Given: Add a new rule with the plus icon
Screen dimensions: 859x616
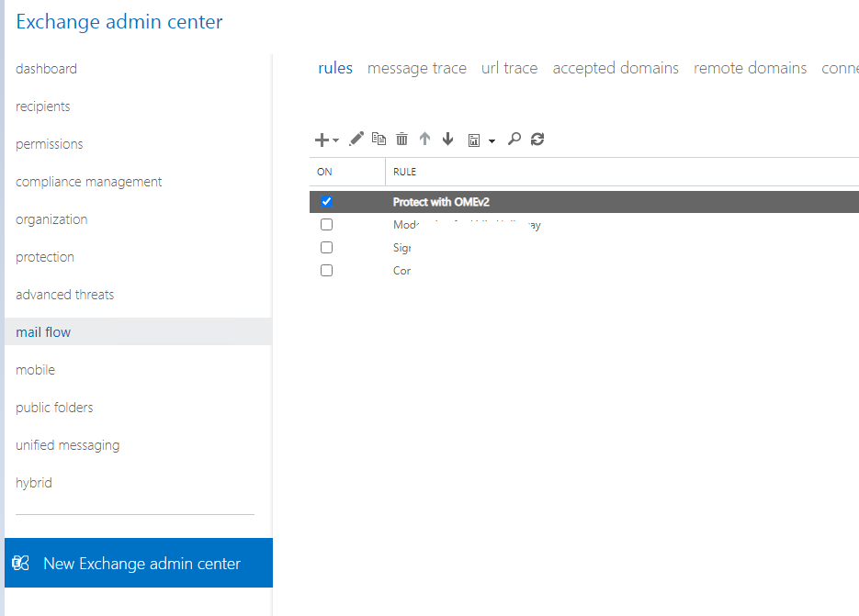Looking at the screenshot, I should click(322, 140).
